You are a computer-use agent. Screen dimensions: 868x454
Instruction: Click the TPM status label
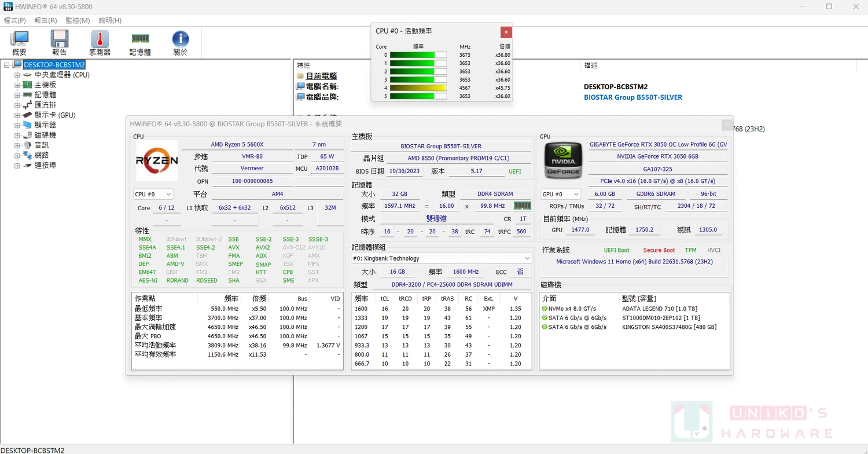click(x=690, y=250)
